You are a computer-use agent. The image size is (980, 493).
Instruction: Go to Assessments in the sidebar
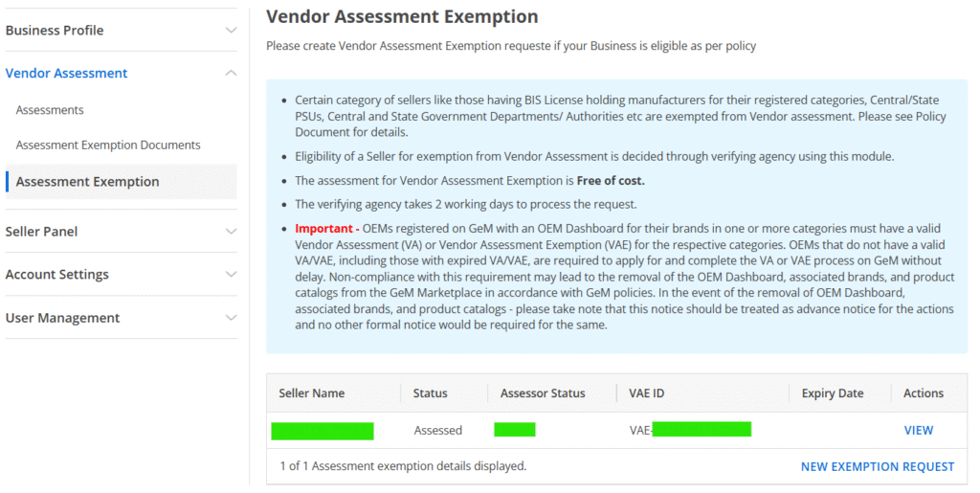pyautogui.click(x=50, y=110)
